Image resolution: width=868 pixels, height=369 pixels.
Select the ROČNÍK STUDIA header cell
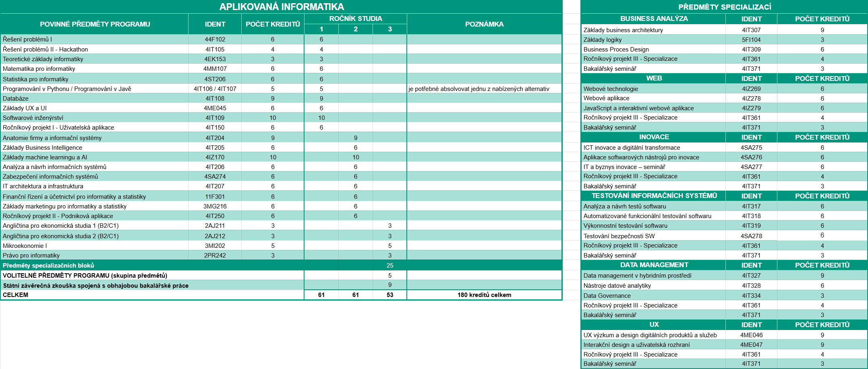[x=355, y=19]
